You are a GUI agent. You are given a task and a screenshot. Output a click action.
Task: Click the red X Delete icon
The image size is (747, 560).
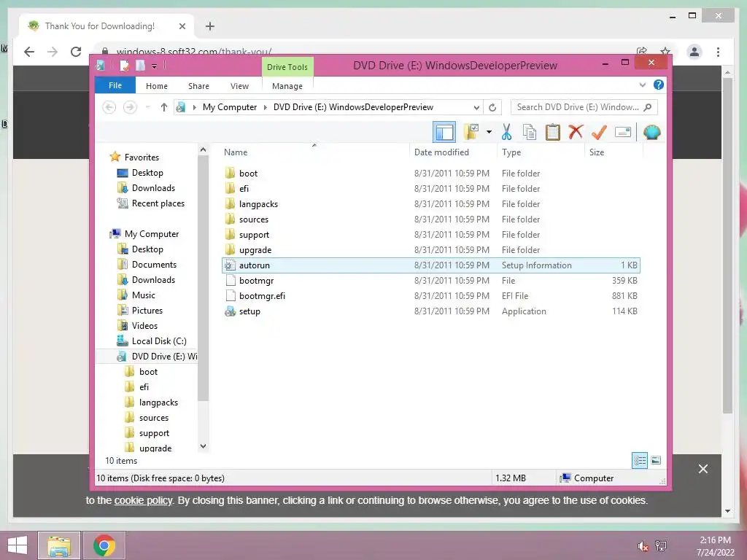(x=576, y=131)
